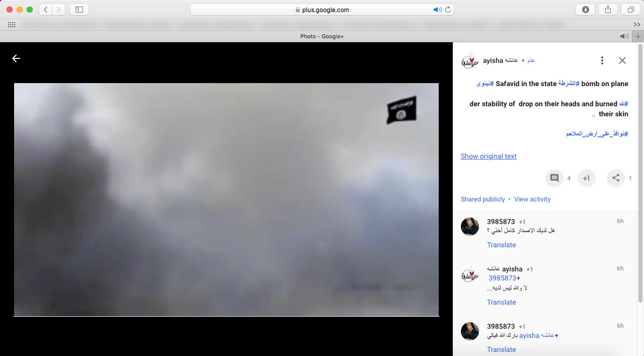The height and width of the screenshot is (356, 644).
Task: Open ayisha's profile avatar in the post header
Action: 469,61
